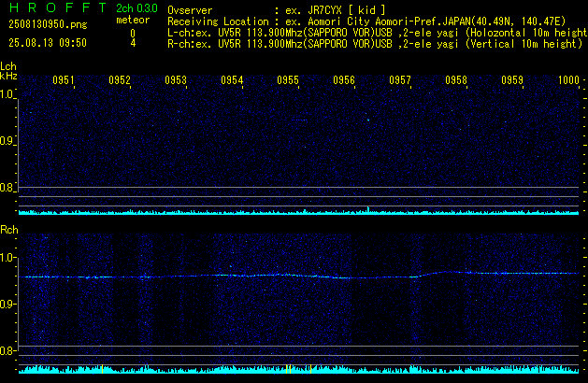This screenshot has height=383, width=588.
Task: Click the 0951 time marker
Action: coord(64,80)
